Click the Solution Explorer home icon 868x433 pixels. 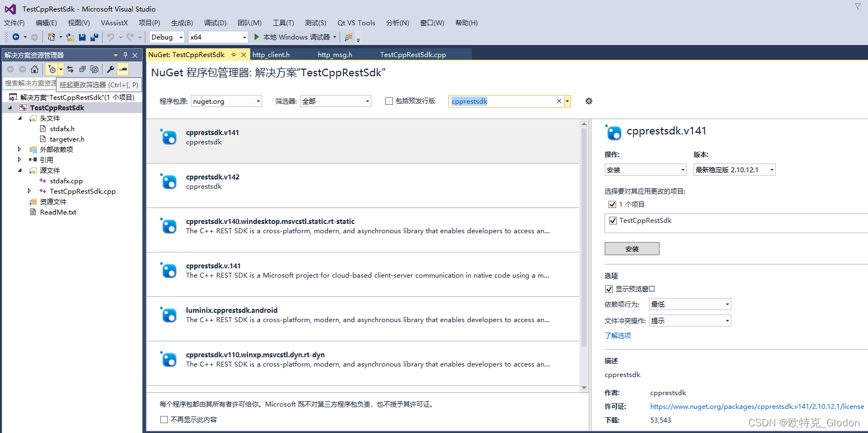coord(35,69)
